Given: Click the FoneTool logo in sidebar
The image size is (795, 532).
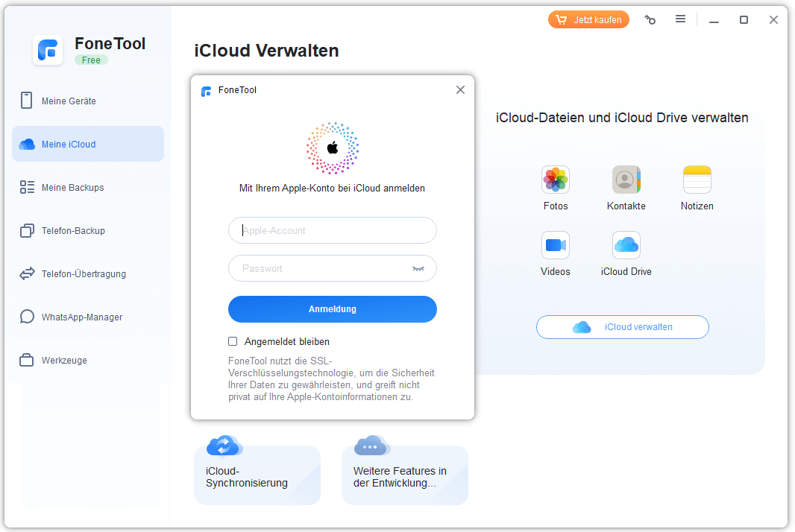Looking at the screenshot, I should (48, 50).
